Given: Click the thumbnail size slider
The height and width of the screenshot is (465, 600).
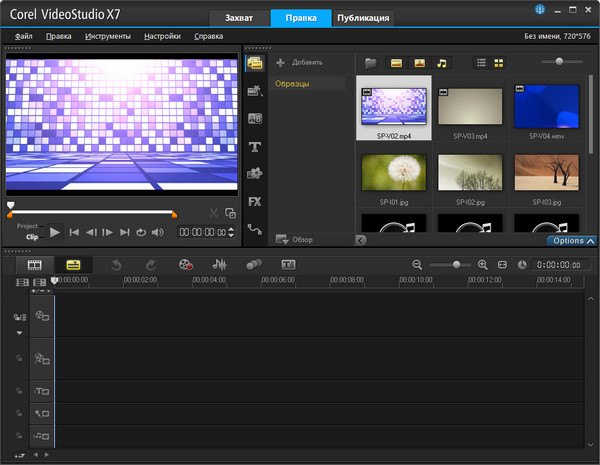Looking at the screenshot, I should 559,62.
